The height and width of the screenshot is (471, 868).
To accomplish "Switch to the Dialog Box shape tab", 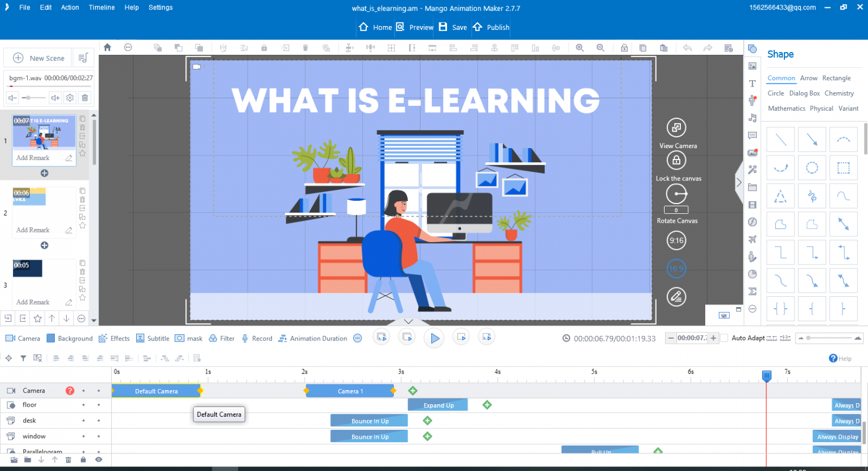I will pos(804,93).
